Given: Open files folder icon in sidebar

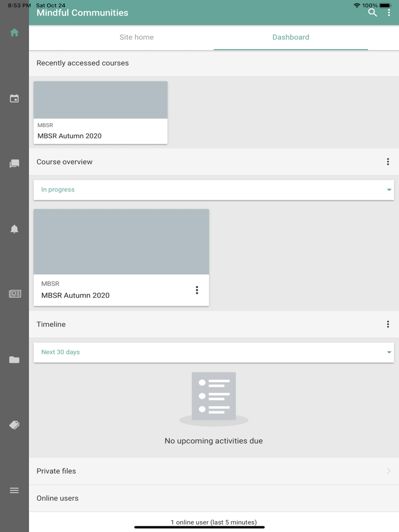Looking at the screenshot, I should [x=14, y=359].
